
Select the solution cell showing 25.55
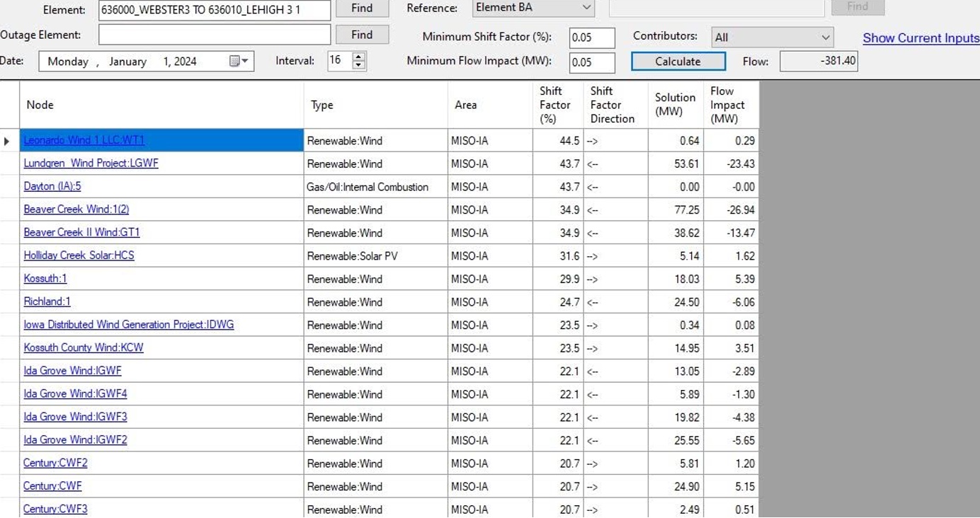click(676, 440)
